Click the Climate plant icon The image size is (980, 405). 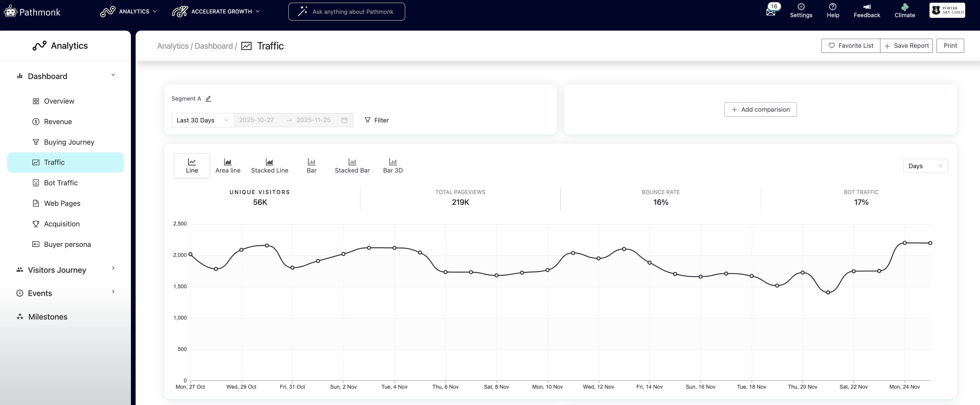904,7
